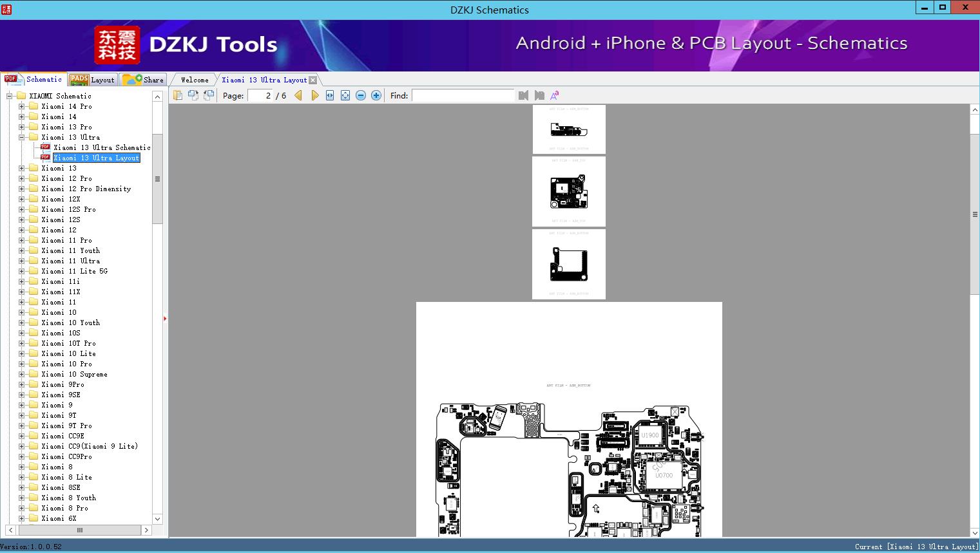
Task: Select the Xiaomi 13 Ultra Layout document tab
Action: (x=264, y=80)
